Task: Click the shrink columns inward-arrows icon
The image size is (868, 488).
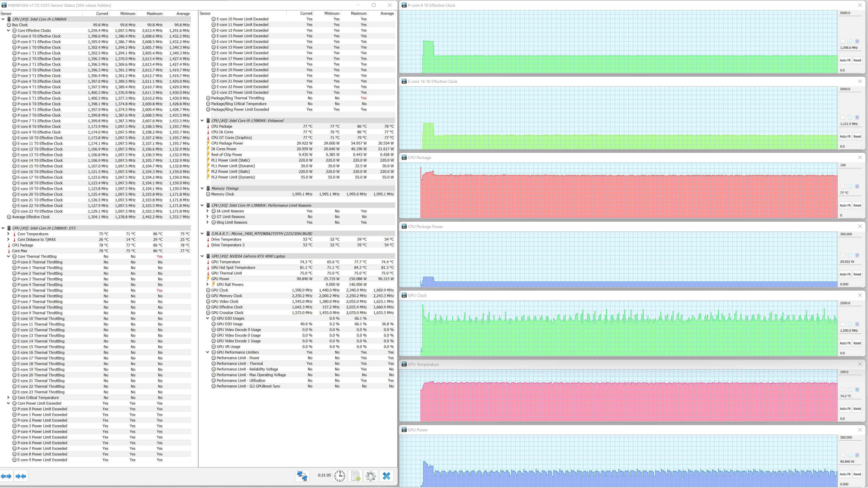Action: pos(21,476)
